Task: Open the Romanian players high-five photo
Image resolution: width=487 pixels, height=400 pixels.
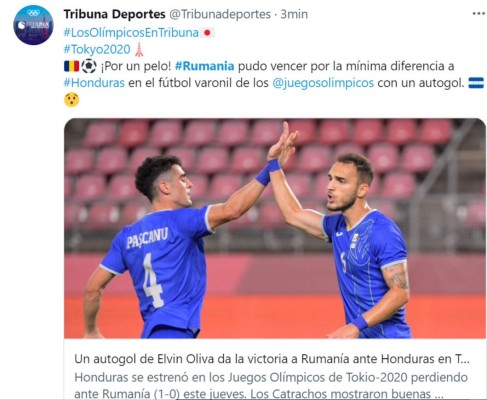Action: 275,228
